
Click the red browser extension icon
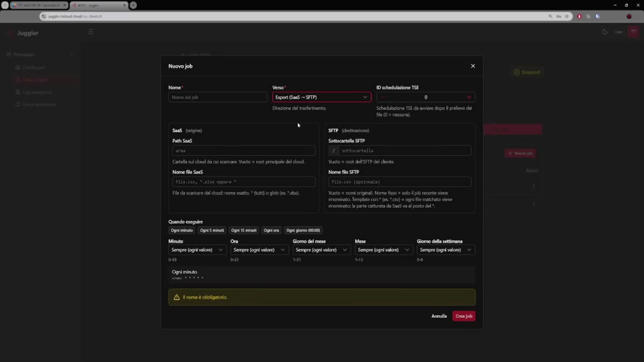(579, 16)
